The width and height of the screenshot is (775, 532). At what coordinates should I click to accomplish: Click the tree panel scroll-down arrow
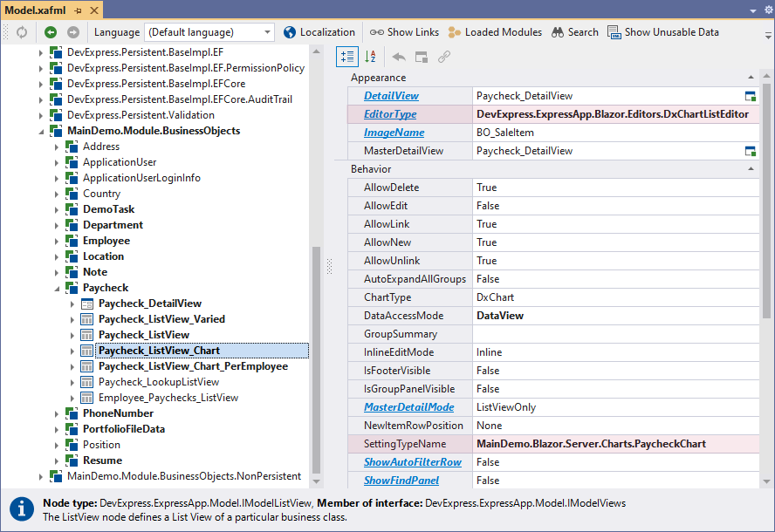(x=316, y=481)
